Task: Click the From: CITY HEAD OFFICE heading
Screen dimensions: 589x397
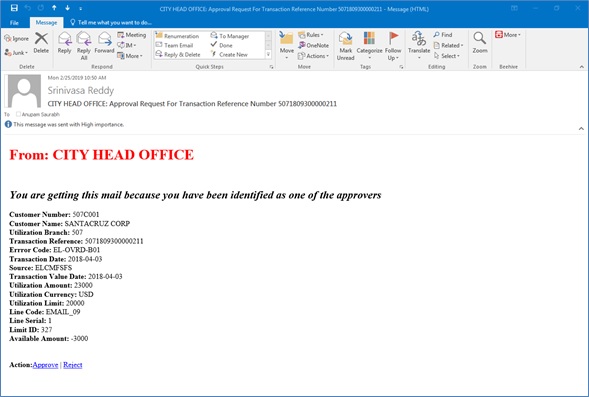Action: pyautogui.click(x=101, y=154)
